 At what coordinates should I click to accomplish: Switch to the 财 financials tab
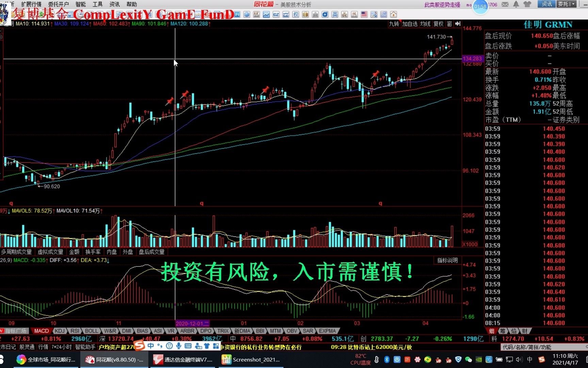point(525,331)
